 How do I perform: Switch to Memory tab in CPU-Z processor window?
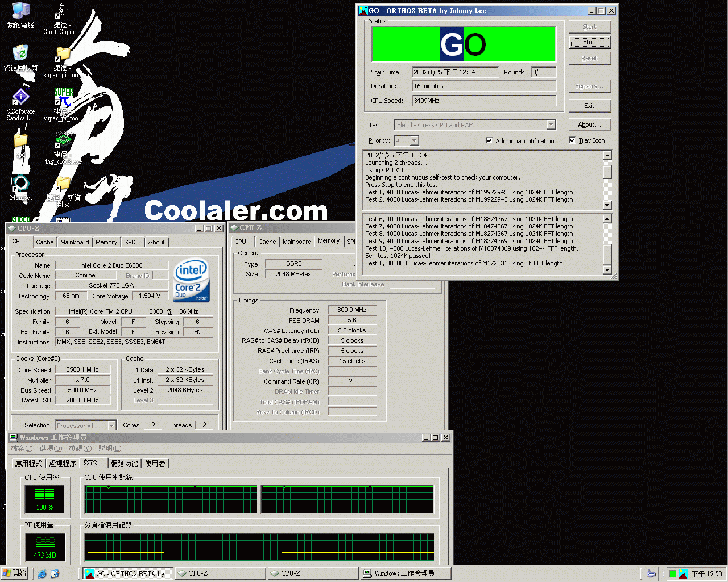pos(106,242)
